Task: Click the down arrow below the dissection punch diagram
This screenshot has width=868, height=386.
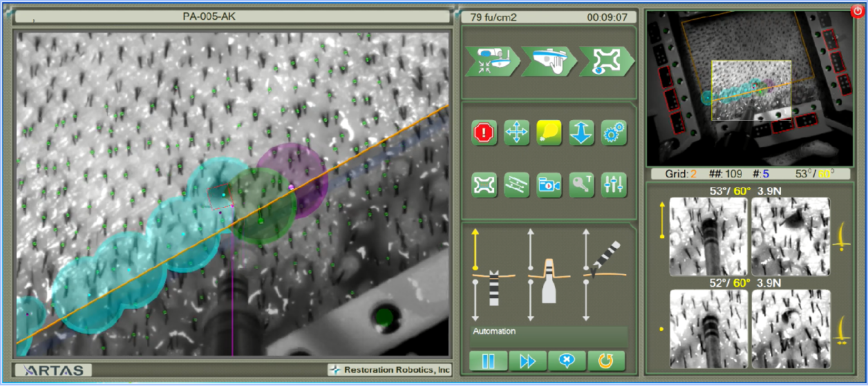Action: (x=531, y=300)
